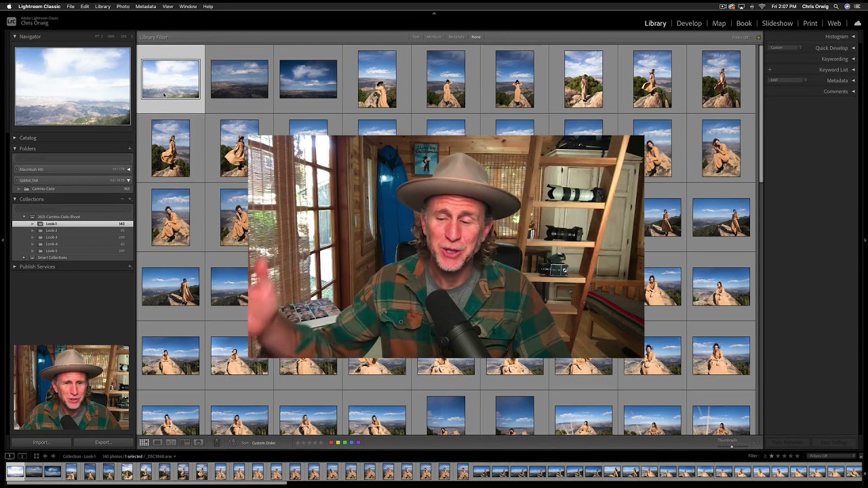Click the plus icon in Publish Services panel
This screenshot has width=868, height=488.
[130, 266]
